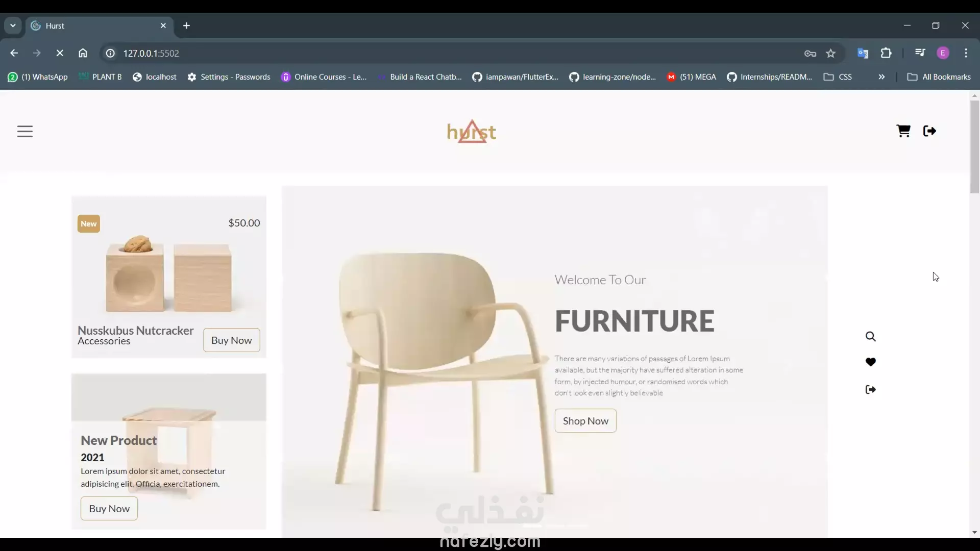980x551 pixels.
Task: Click the header sign-out arrow icon
Action: (929, 131)
